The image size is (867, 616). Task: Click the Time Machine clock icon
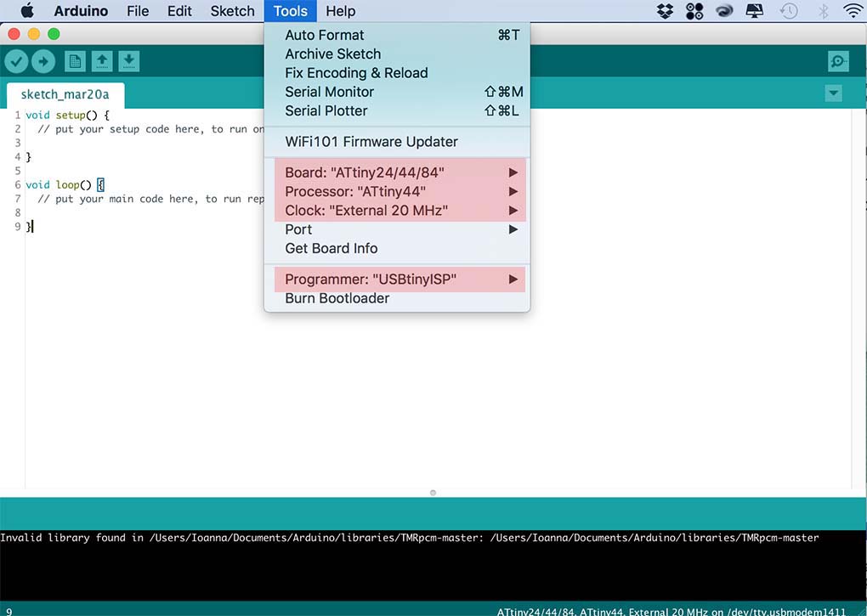[x=789, y=11]
